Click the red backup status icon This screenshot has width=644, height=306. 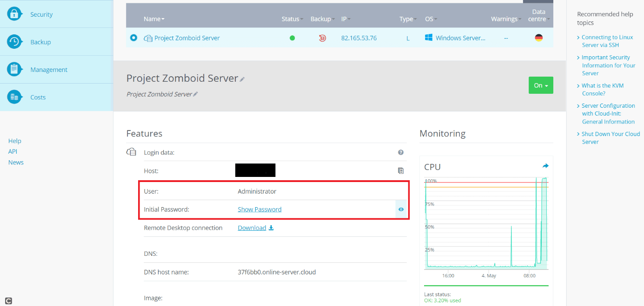click(x=322, y=38)
